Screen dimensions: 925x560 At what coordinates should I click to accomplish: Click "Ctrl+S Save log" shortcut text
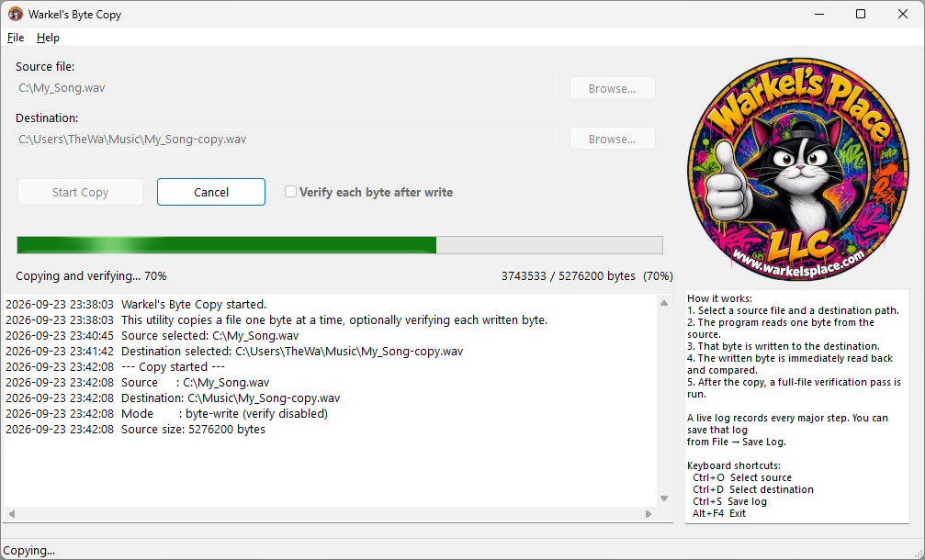(x=729, y=501)
